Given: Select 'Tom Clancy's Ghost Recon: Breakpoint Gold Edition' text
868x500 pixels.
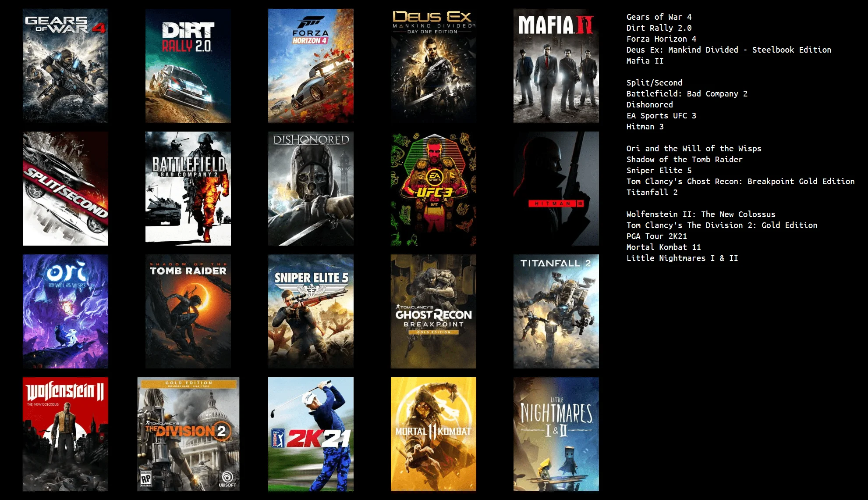Looking at the screenshot, I should [x=740, y=182].
